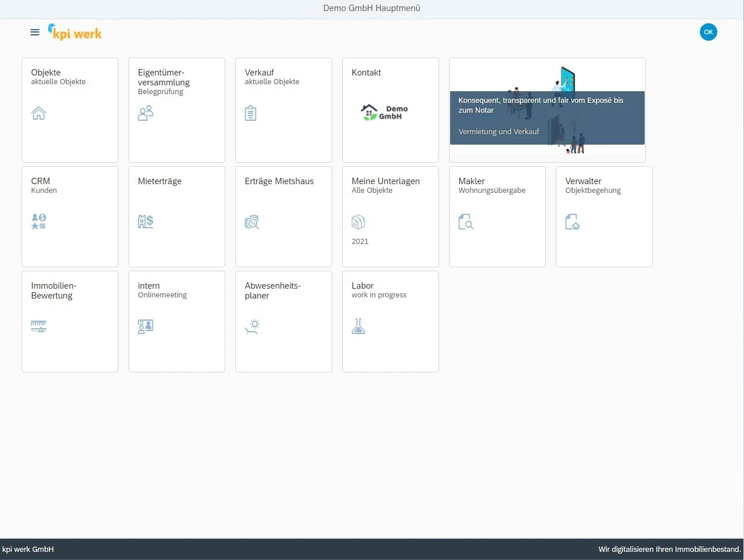The width and height of the screenshot is (744, 560).
Task: Open the intern tile title
Action: [x=149, y=286]
